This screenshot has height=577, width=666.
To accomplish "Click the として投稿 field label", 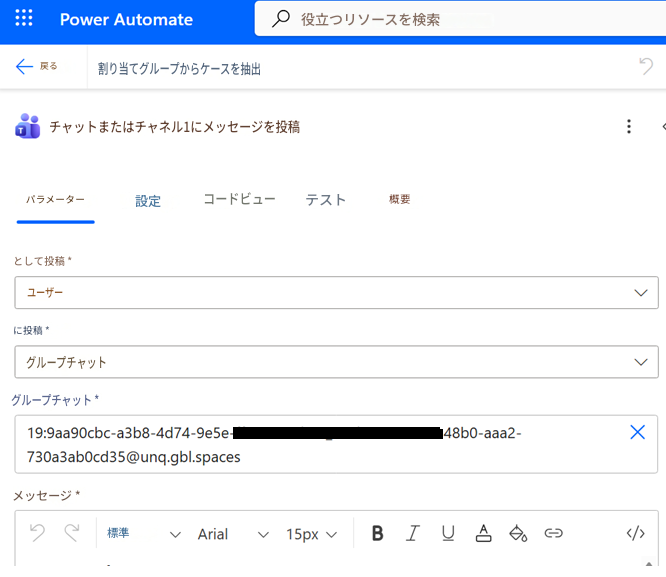I will click(42, 260).
